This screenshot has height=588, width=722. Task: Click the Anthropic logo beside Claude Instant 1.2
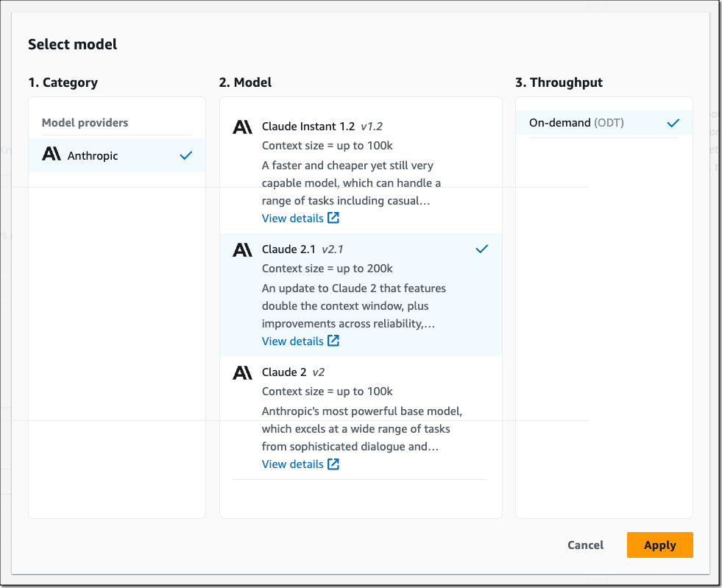pyautogui.click(x=243, y=126)
